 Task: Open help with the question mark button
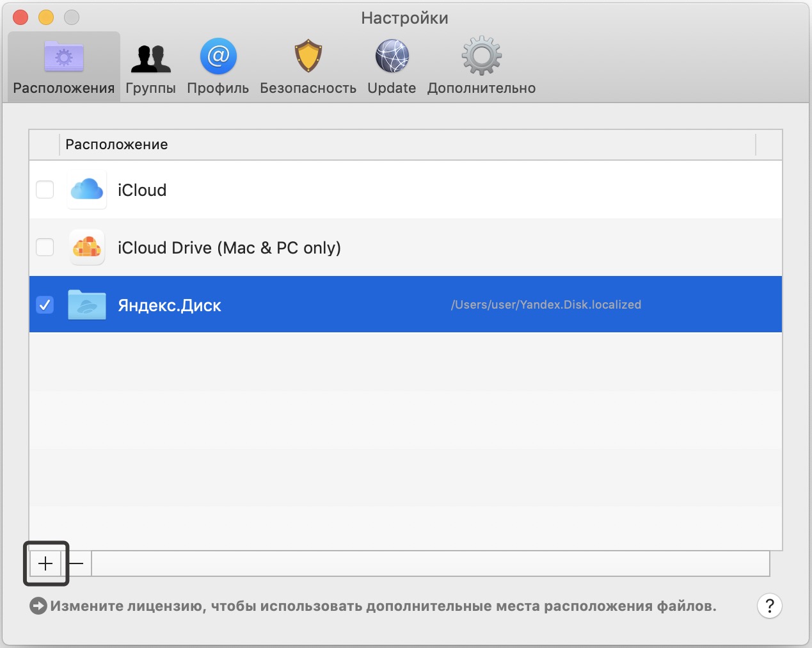[x=770, y=606]
